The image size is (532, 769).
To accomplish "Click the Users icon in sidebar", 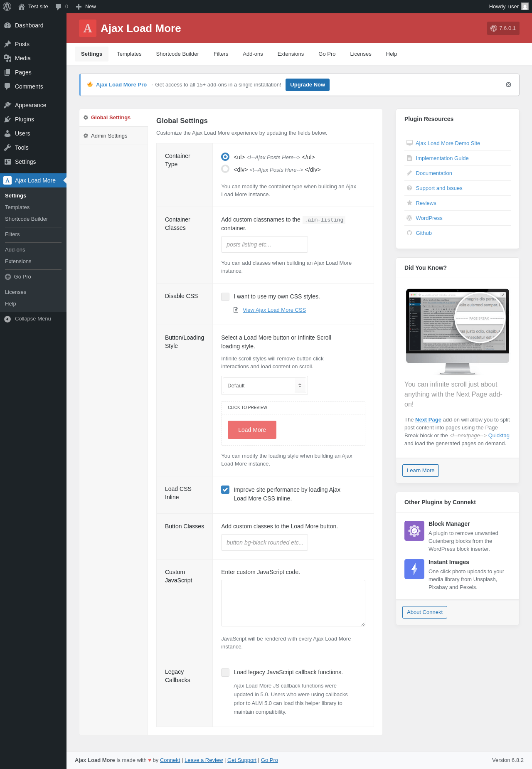I will click(7, 133).
